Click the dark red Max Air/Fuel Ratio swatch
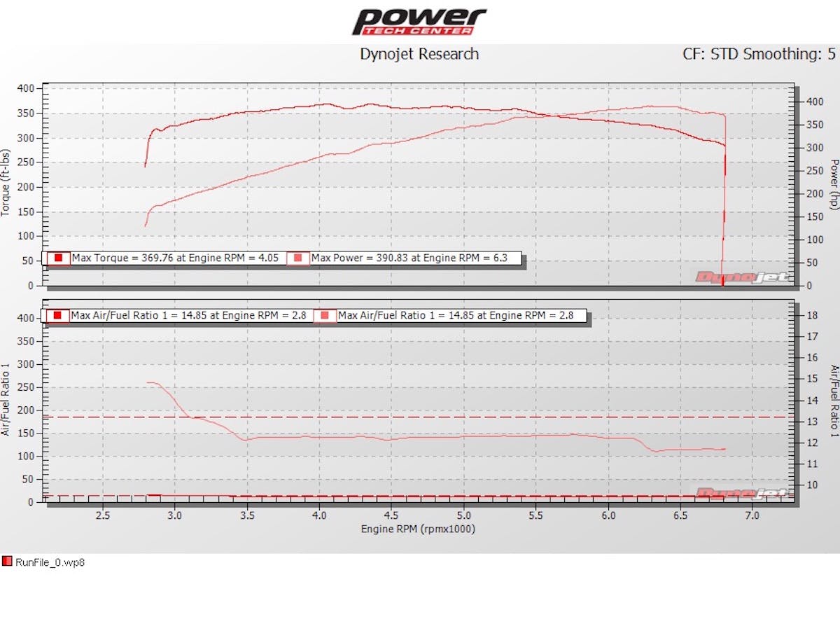This screenshot has height=638, width=840. 59,316
